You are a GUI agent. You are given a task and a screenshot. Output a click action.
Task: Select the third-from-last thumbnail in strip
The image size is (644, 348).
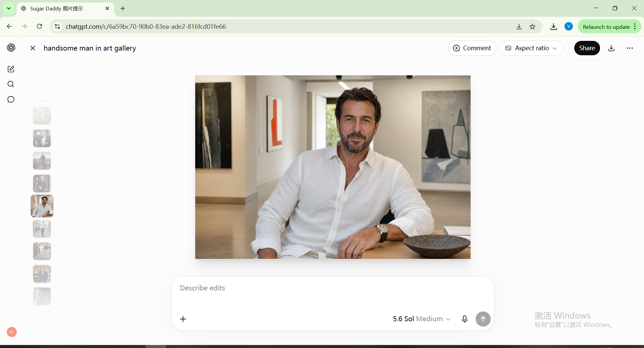point(42,251)
